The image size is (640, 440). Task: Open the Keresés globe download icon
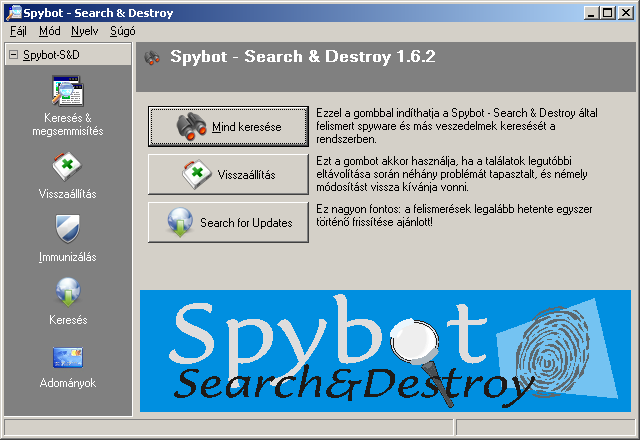click(68, 292)
